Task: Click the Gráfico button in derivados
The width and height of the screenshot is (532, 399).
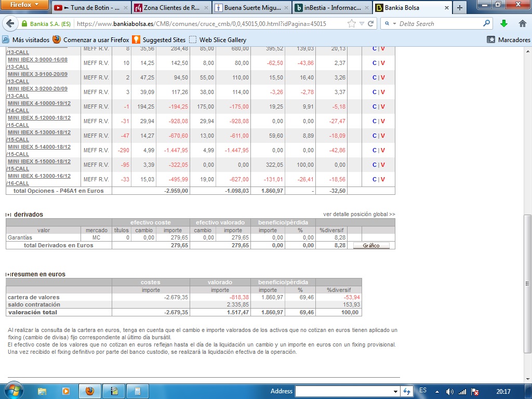Action: (x=371, y=245)
